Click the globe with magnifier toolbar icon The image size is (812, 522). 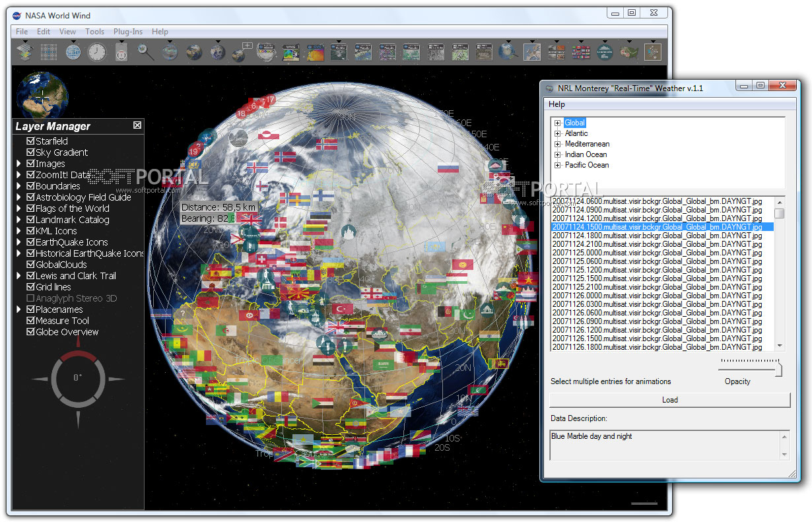click(508, 51)
